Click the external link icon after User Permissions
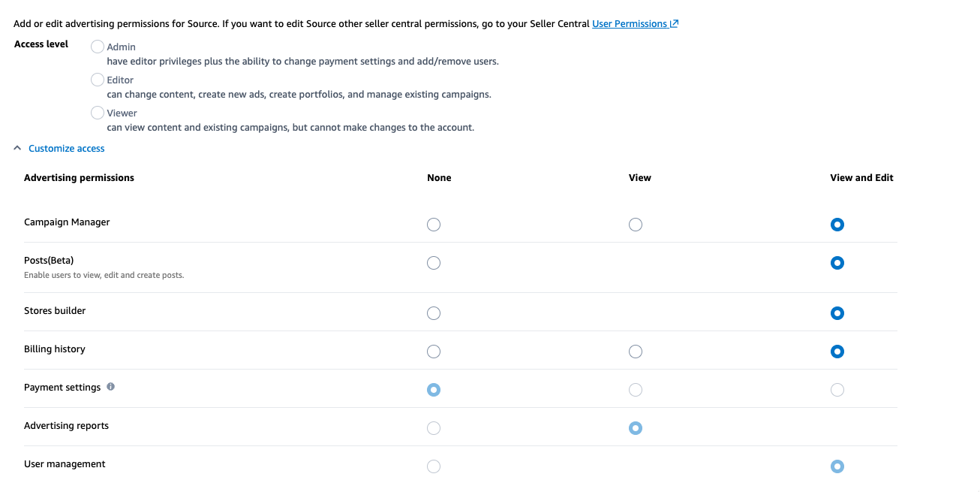 [674, 23]
